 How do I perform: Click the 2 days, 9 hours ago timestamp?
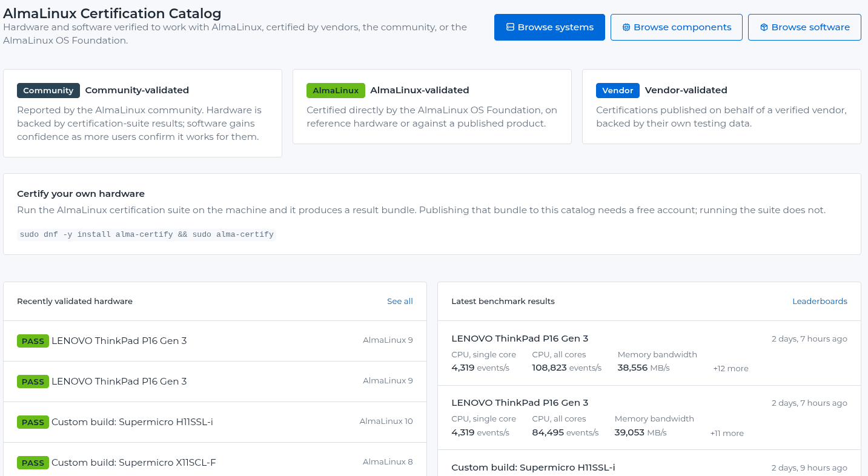tap(809, 468)
